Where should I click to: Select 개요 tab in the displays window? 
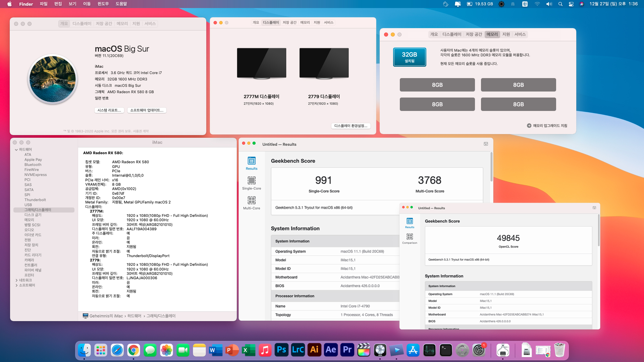tap(256, 22)
